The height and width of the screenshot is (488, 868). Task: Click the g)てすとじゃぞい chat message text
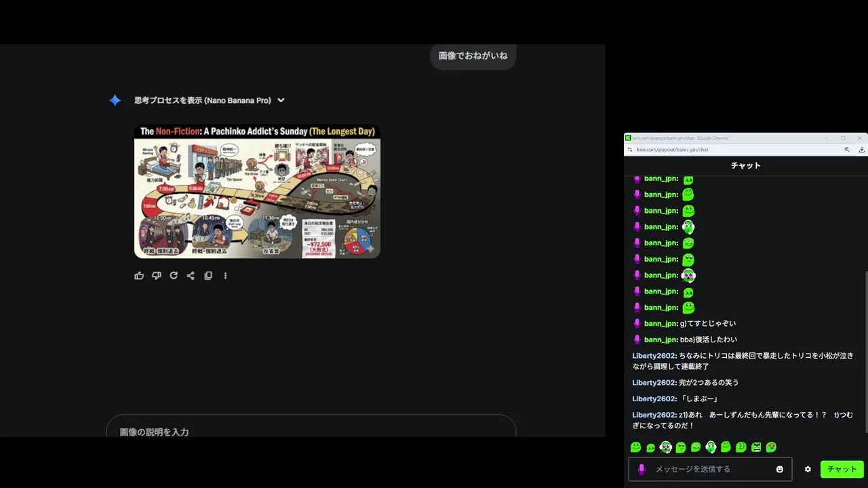708,323
